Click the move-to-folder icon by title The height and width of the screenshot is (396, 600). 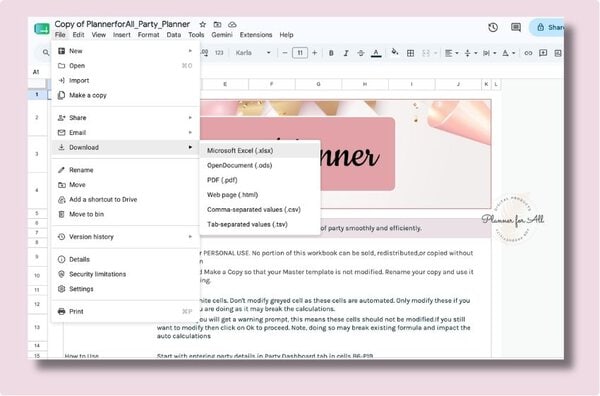217,24
